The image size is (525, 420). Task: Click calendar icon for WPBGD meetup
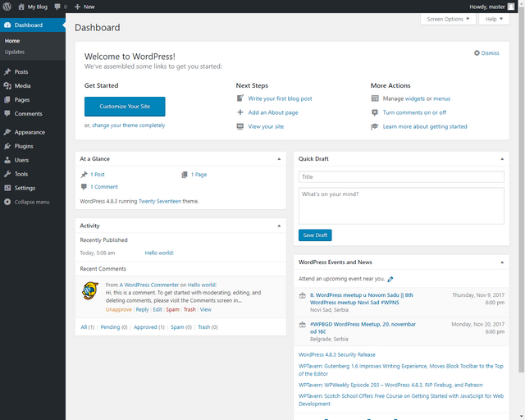[303, 325]
